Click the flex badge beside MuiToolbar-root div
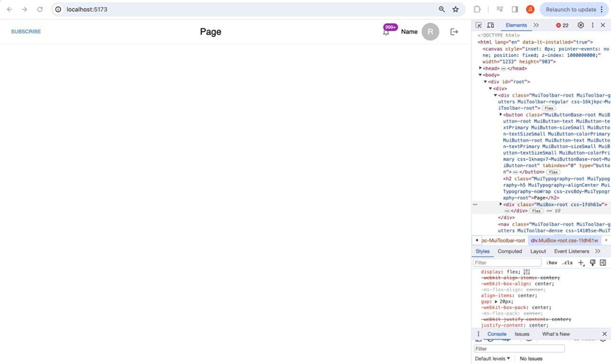 tap(549, 109)
